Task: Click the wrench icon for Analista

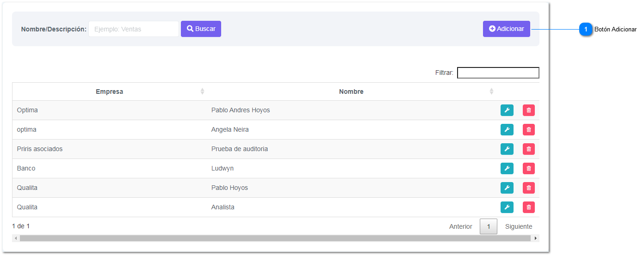Action: point(507,207)
